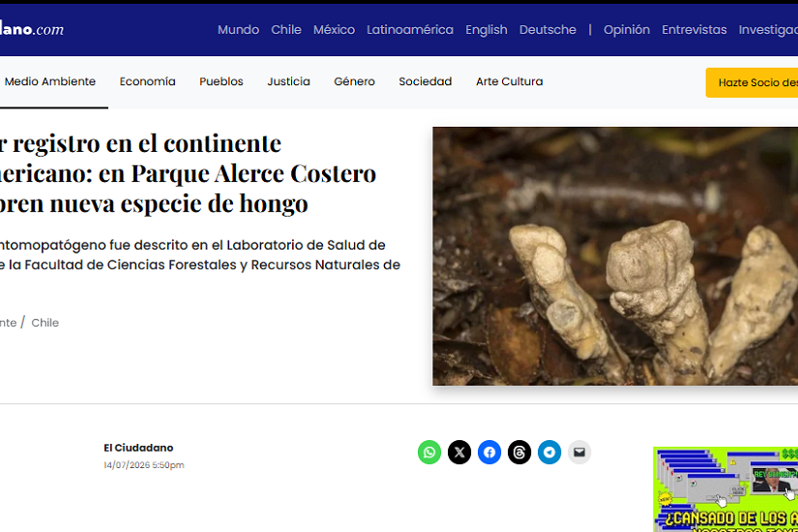
Task: Select the Sociedad tab
Action: tap(425, 81)
